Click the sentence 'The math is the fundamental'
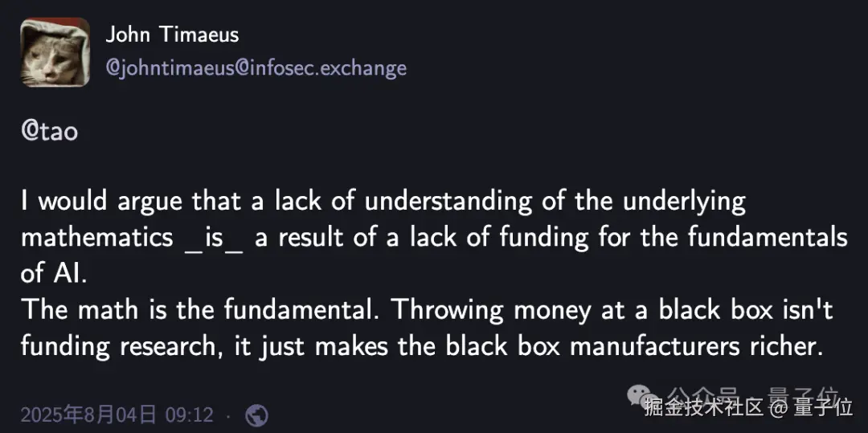Screen dimensions: 868x433 206,309
